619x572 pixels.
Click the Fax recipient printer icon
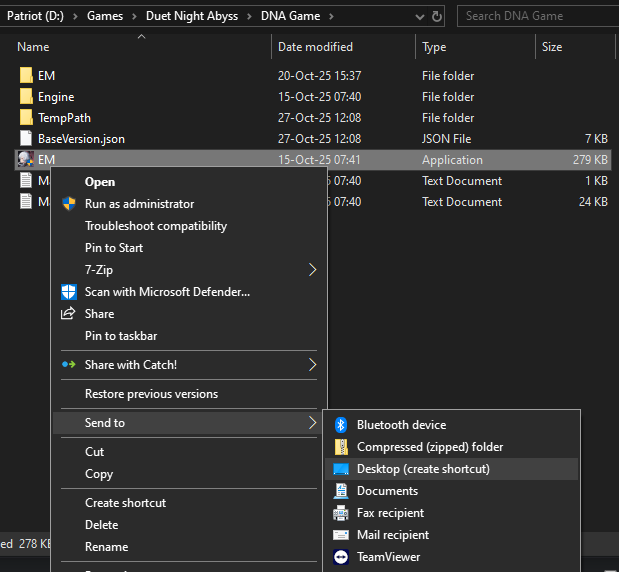pyautogui.click(x=341, y=513)
